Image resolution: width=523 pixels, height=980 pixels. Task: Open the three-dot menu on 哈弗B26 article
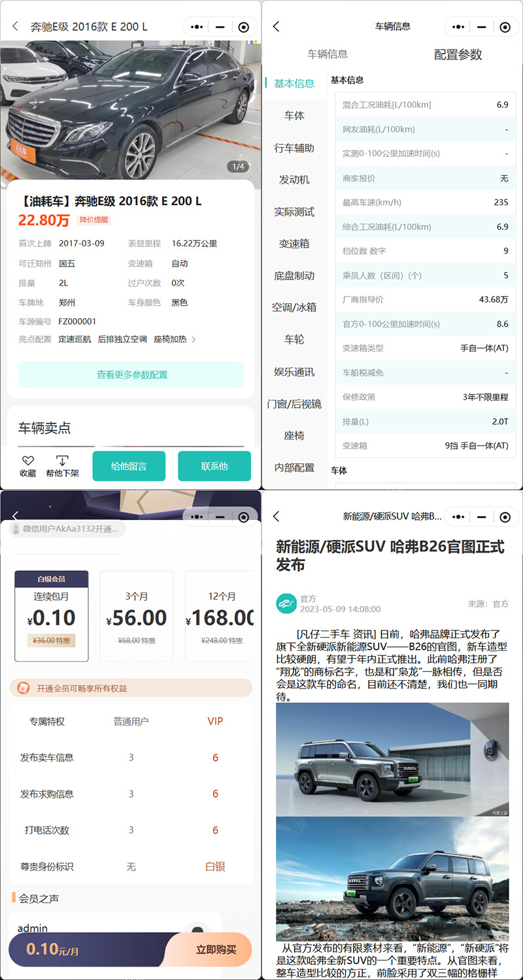point(458,517)
